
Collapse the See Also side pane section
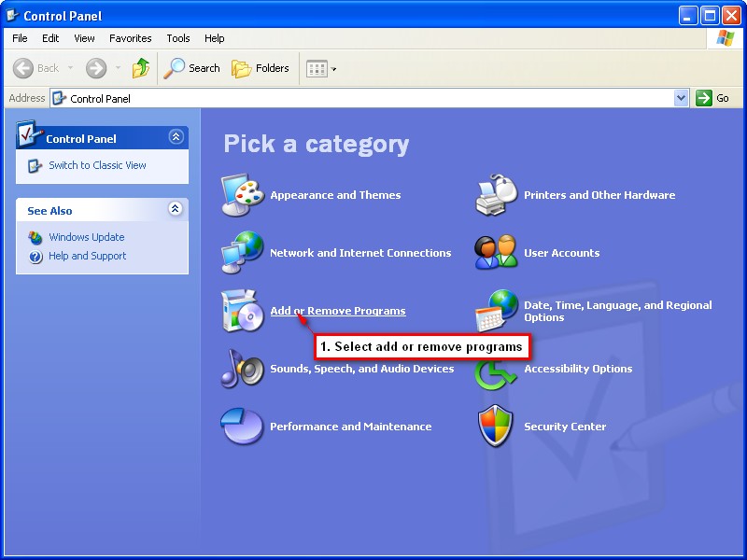coord(176,208)
